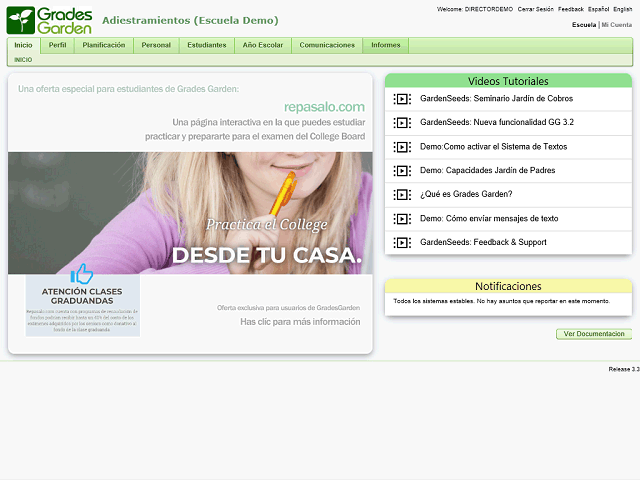
Task: Click video icon for Capacidades Jardín de Padres
Action: tap(402, 171)
